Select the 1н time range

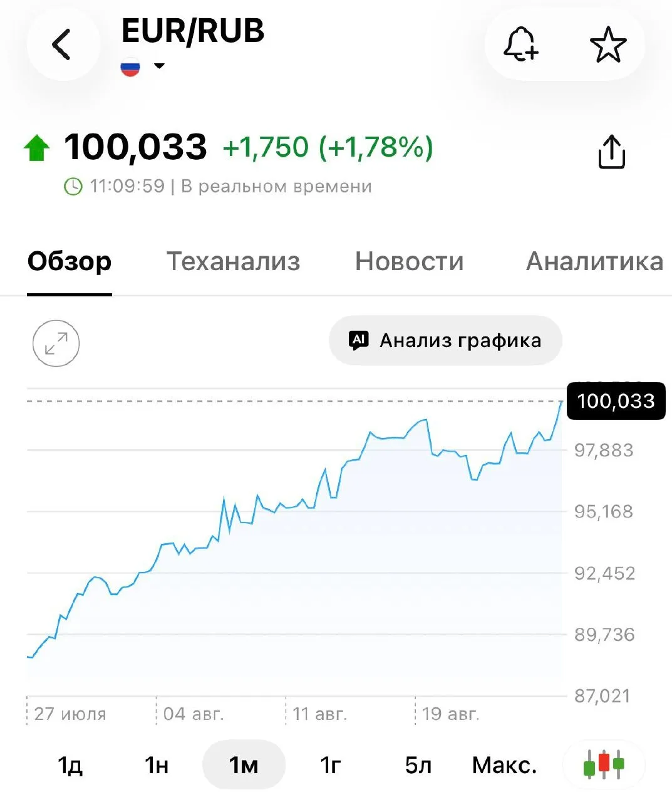[157, 764]
